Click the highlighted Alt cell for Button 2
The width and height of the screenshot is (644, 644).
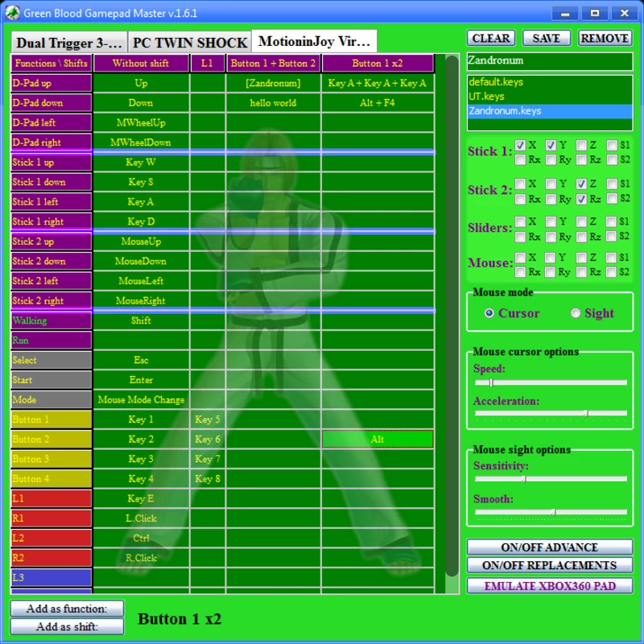pyautogui.click(x=378, y=440)
